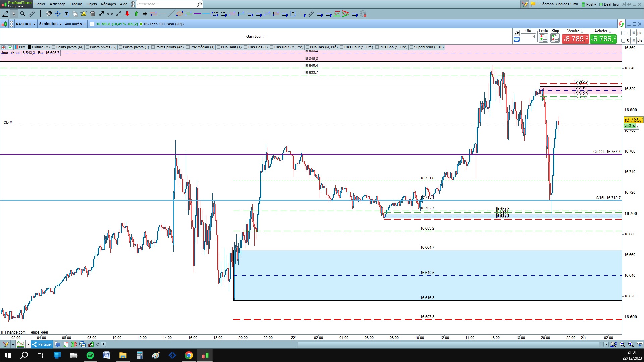Click the Qté quantity input field

tap(528, 37)
